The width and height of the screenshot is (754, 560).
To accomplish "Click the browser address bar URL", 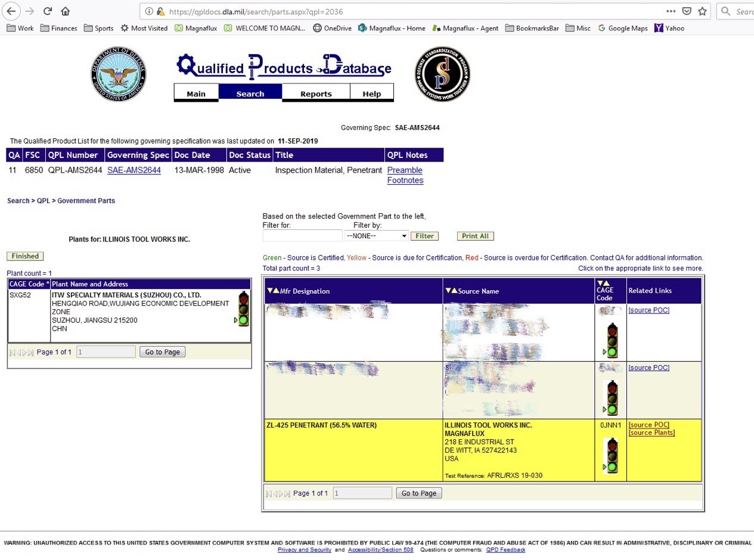I will pos(256,11).
